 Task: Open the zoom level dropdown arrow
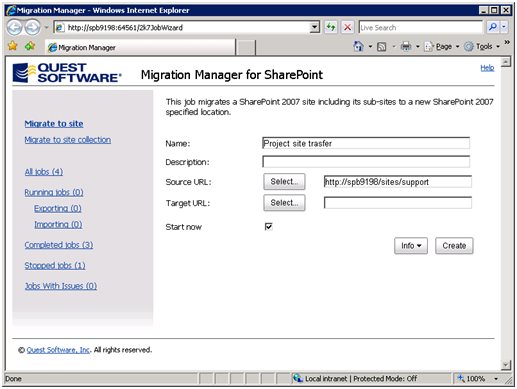(x=496, y=379)
